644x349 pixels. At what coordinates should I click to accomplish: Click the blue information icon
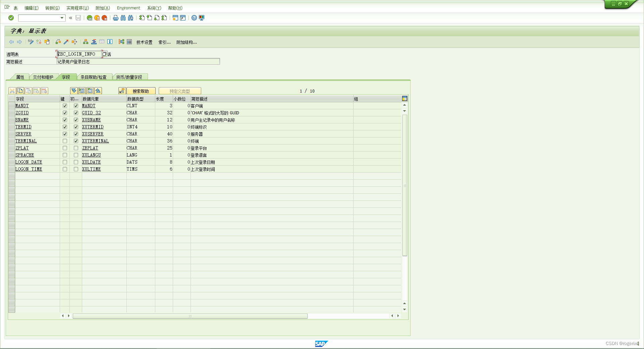(x=110, y=42)
